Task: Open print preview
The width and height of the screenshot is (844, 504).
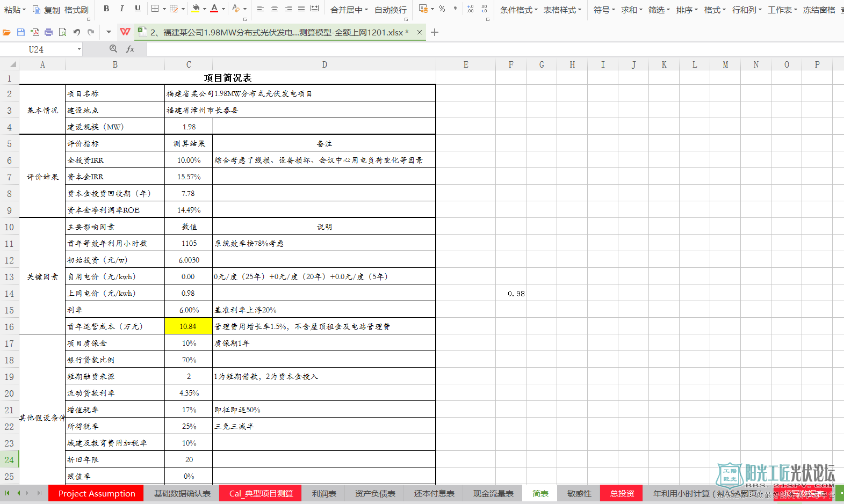Action: [x=63, y=32]
